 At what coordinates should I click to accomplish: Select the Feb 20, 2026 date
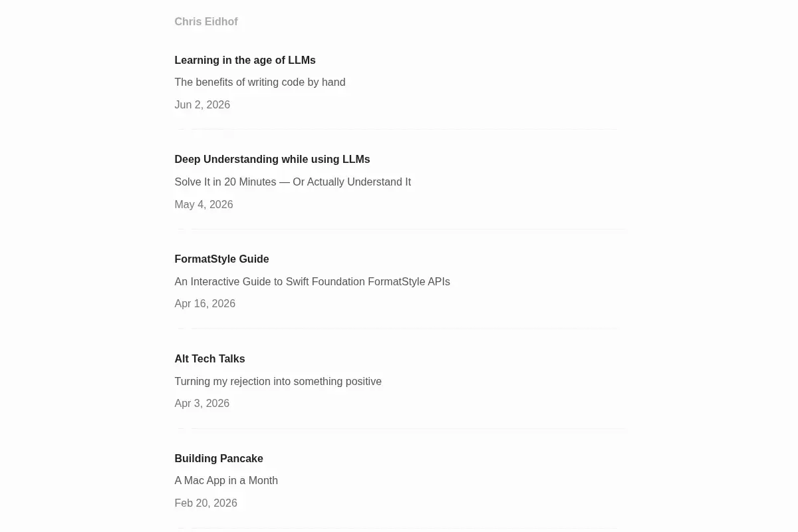tap(205, 503)
